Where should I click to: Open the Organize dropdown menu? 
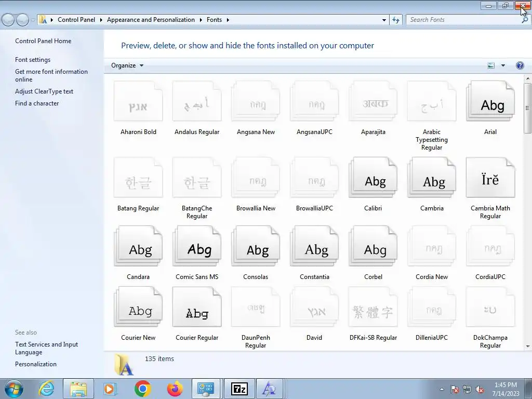click(127, 65)
